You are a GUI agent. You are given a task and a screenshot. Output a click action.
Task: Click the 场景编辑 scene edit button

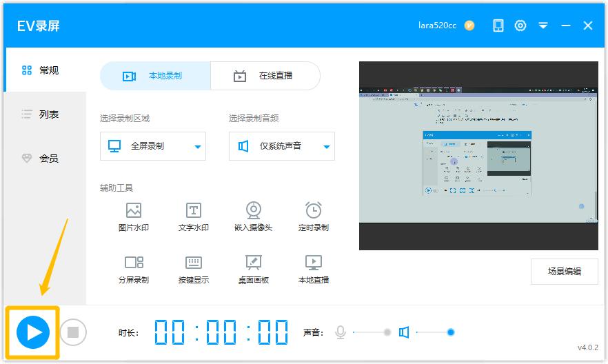564,271
